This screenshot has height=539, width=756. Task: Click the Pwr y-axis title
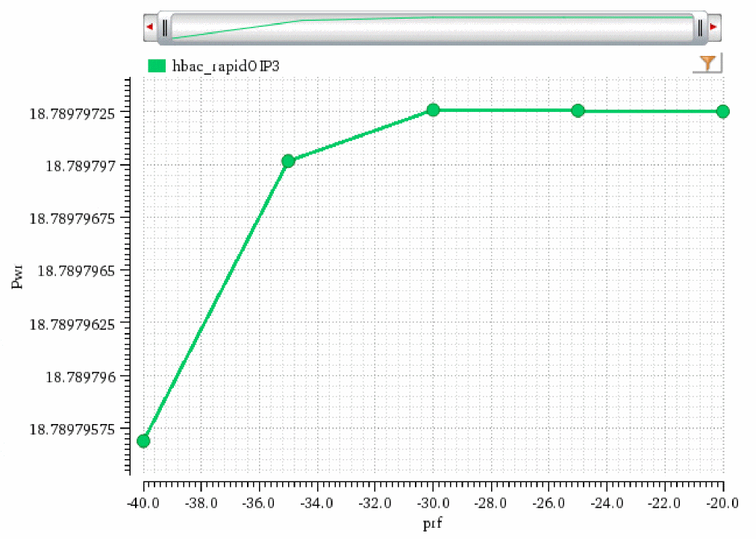(x=17, y=278)
